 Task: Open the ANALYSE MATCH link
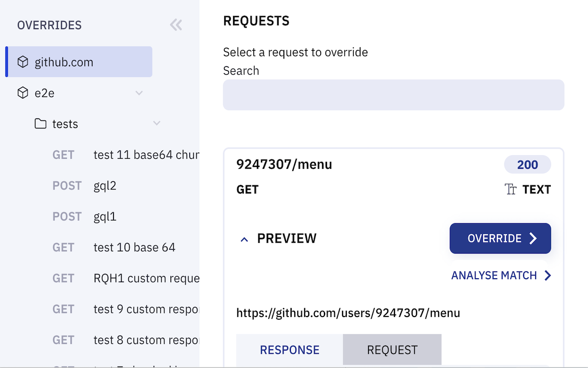501,276
